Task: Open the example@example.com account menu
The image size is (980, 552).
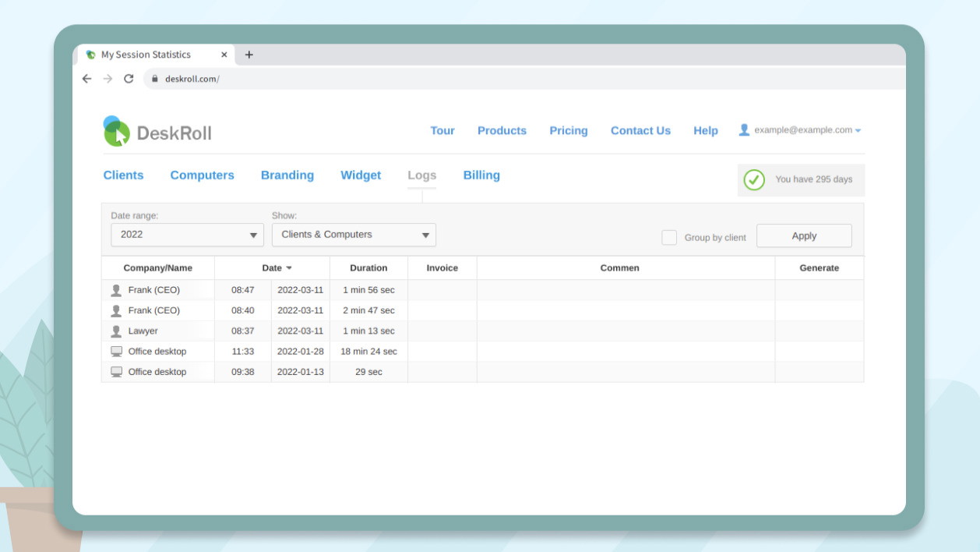Action: (802, 130)
